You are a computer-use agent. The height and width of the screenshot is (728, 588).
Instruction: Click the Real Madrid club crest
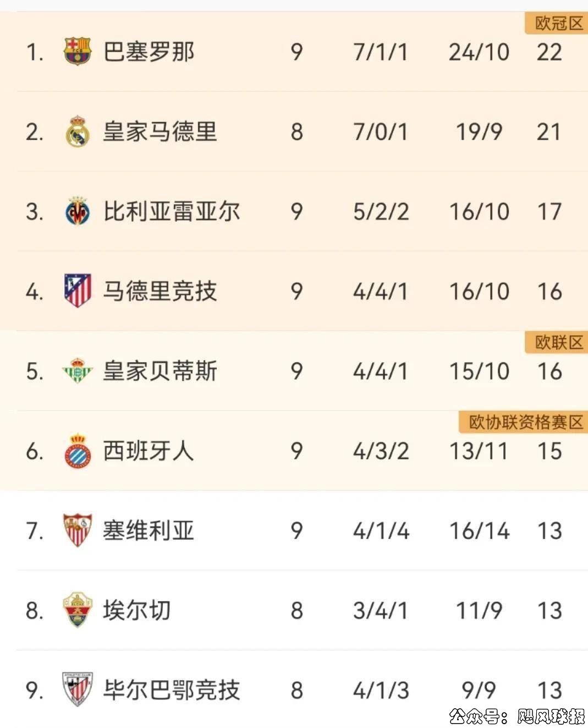coord(77,132)
